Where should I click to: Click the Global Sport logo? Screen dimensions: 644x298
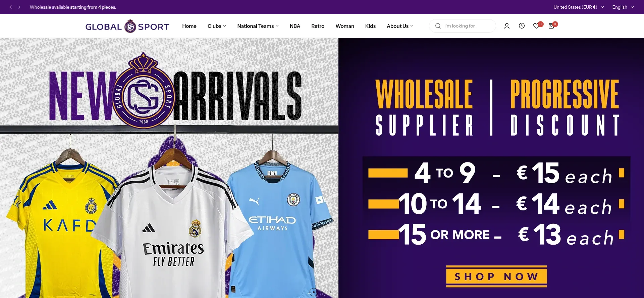click(x=127, y=26)
